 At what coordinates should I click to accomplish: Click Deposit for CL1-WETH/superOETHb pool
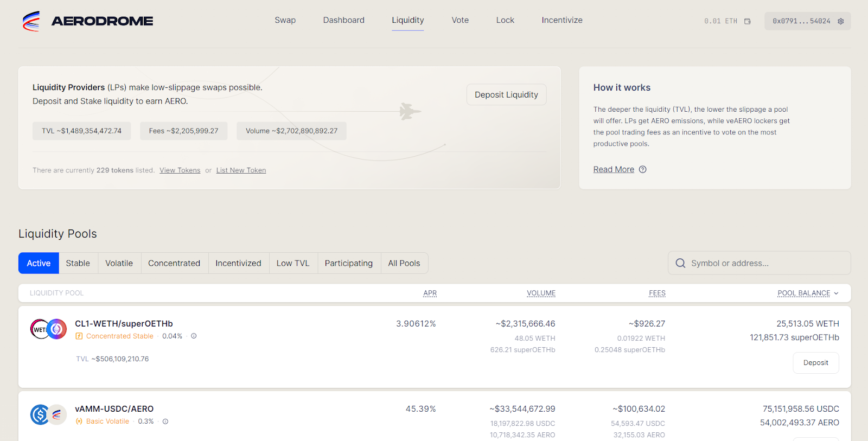[816, 363]
